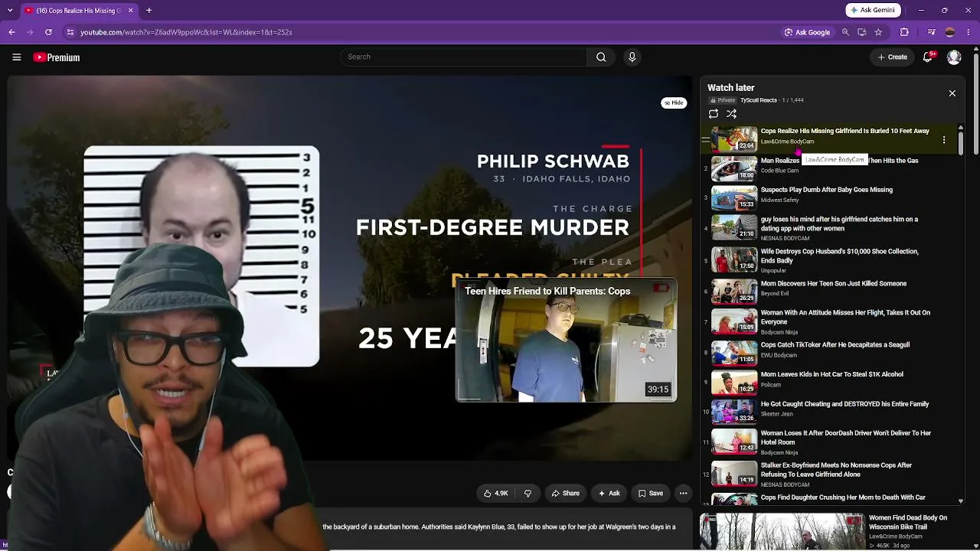The width and height of the screenshot is (980, 551).
Task: Open more actions ellipsis below the video
Action: (x=684, y=494)
